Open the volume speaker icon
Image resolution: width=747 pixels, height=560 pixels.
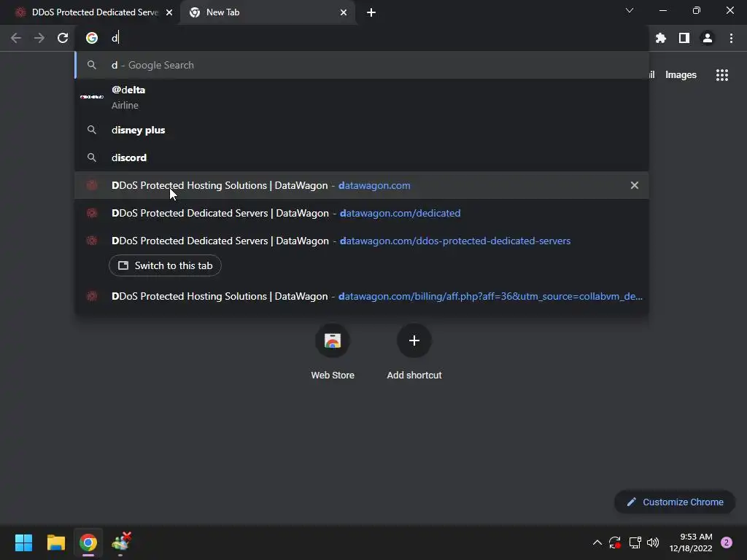(x=653, y=542)
